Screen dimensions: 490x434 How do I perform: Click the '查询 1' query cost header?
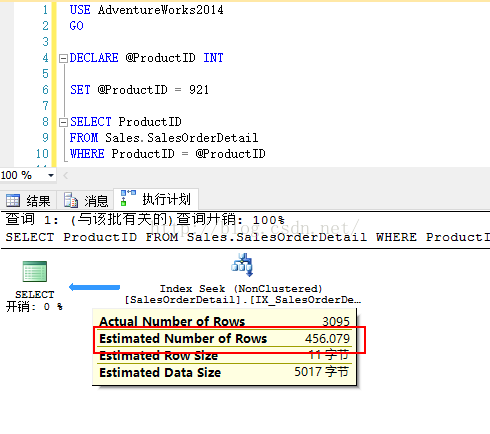point(145,220)
